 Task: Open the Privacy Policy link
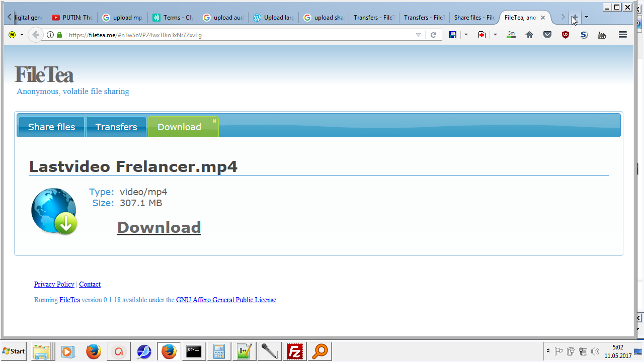tap(54, 284)
